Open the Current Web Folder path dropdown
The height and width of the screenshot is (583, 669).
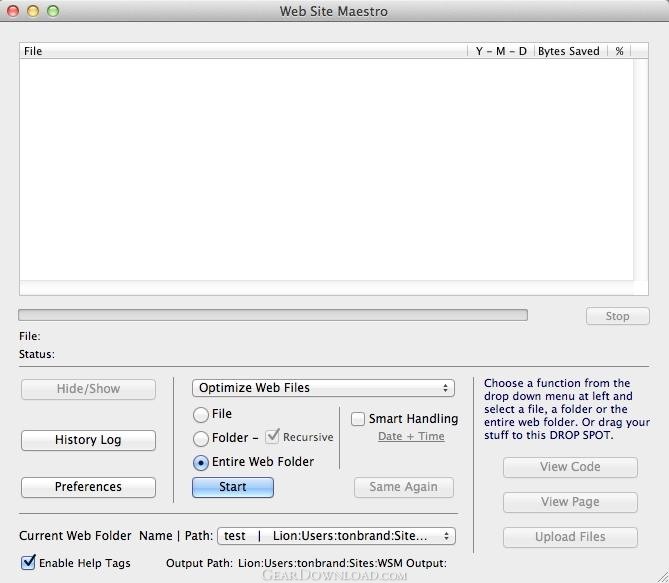pyautogui.click(x=336, y=536)
